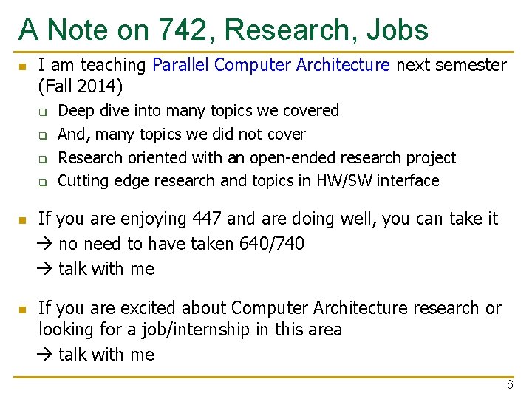Image resolution: width=532 pixels, height=399 pixels.
Task: Select the hollow bullet before 'And, many topics'
Action: point(43,136)
